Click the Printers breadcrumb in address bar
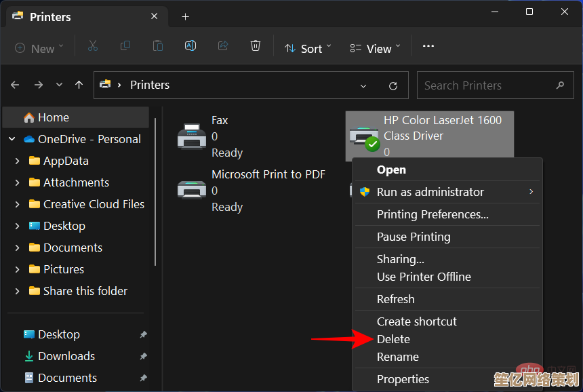The height and width of the screenshot is (392, 583). click(x=150, y=85)
